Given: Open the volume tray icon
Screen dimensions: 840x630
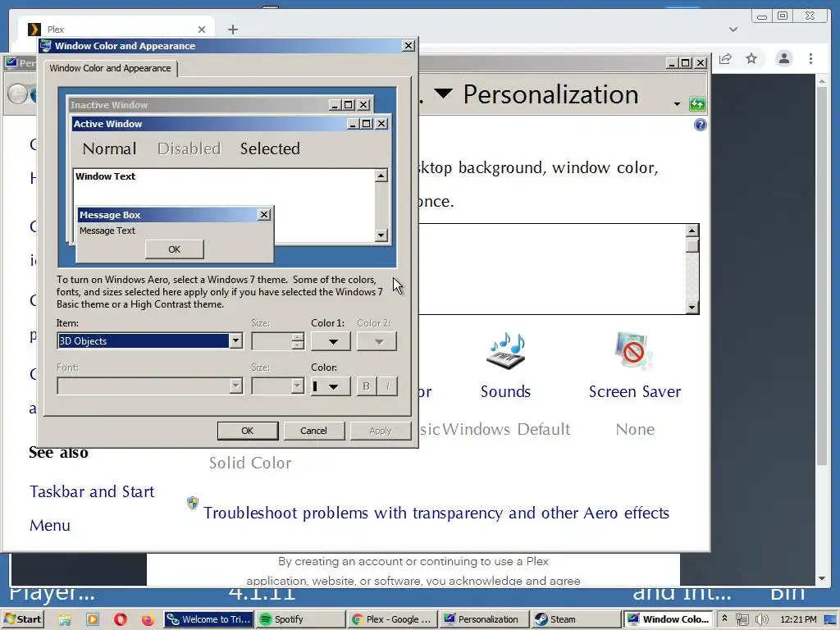Looking at the screenshot, I should pos(761,619).
